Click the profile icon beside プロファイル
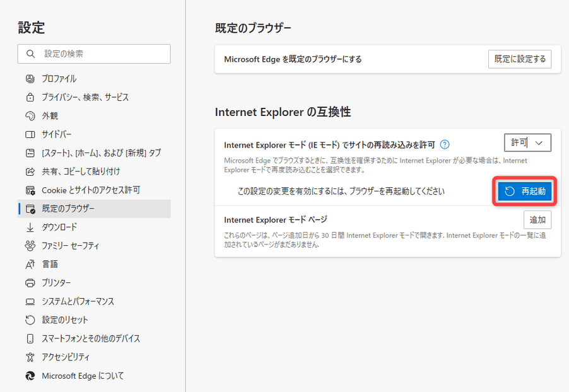569x392 pixels. coord(30,78)
